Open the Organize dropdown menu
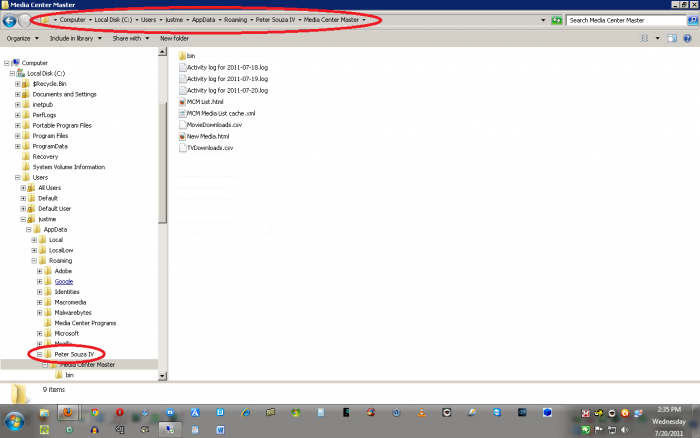The image size is (700, 438). (x=23, y=38)
